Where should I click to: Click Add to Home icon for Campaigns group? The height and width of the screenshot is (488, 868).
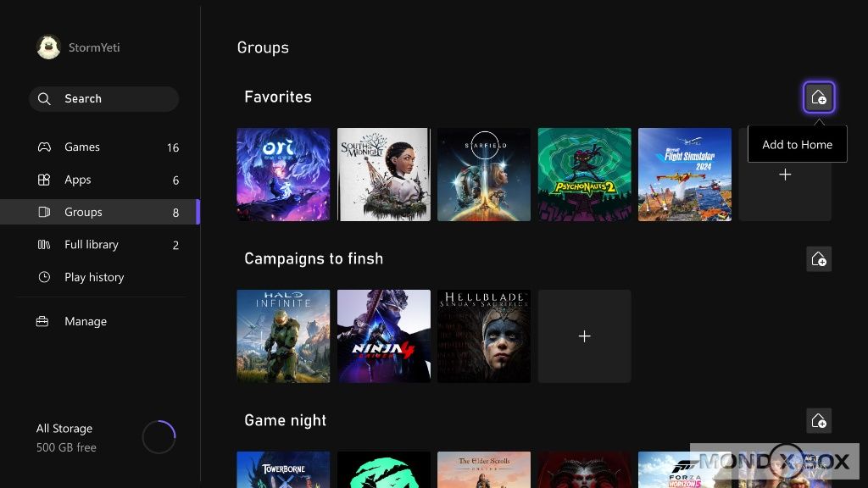tap(819, 259)
